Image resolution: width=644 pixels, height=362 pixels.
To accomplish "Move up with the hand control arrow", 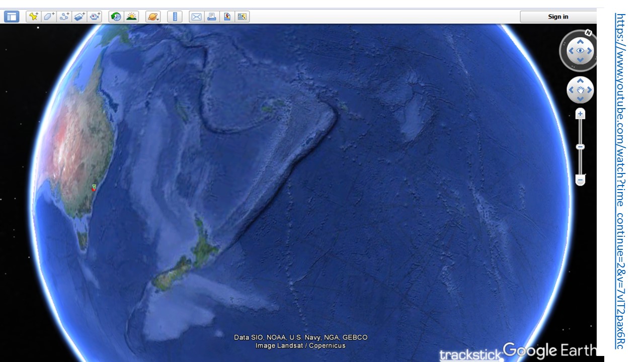I will point(580,81).
